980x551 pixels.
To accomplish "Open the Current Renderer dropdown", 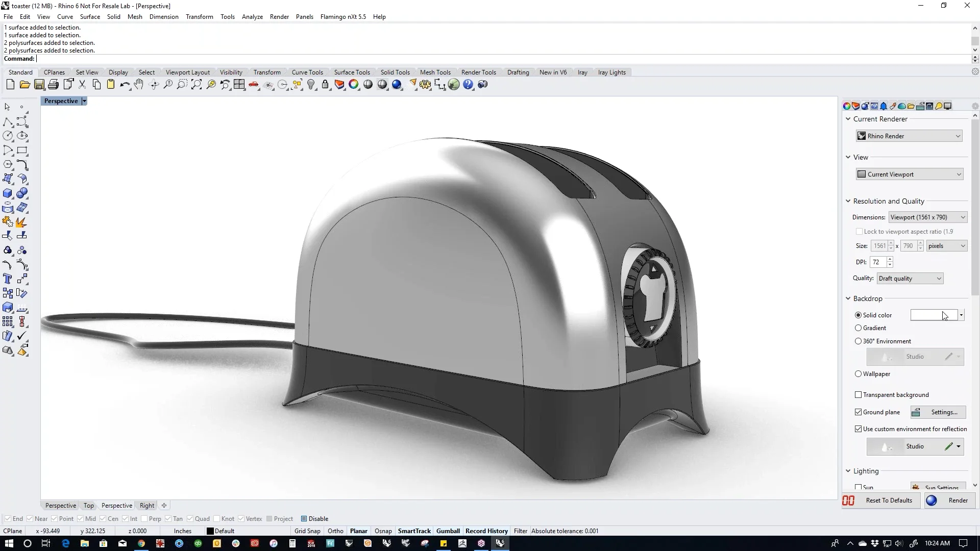I will [909, 136].
